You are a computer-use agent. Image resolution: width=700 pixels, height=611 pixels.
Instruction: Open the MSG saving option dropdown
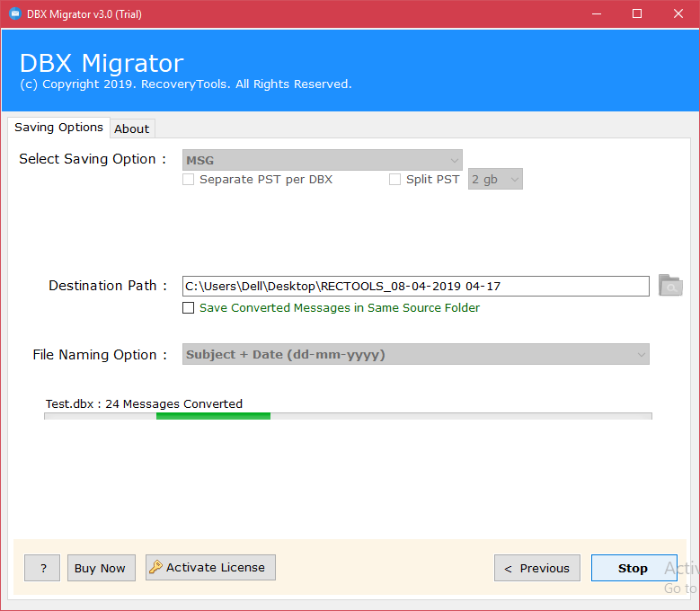(323, 160)
